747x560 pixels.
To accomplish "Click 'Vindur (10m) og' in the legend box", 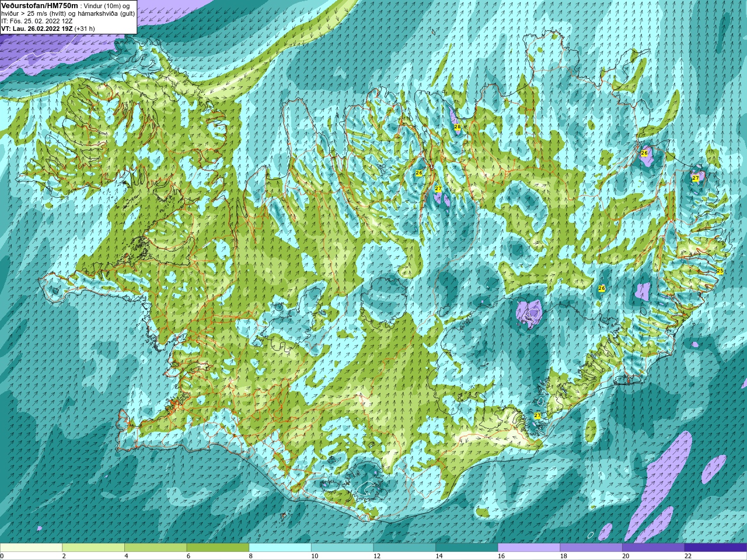I will point(107,5).
